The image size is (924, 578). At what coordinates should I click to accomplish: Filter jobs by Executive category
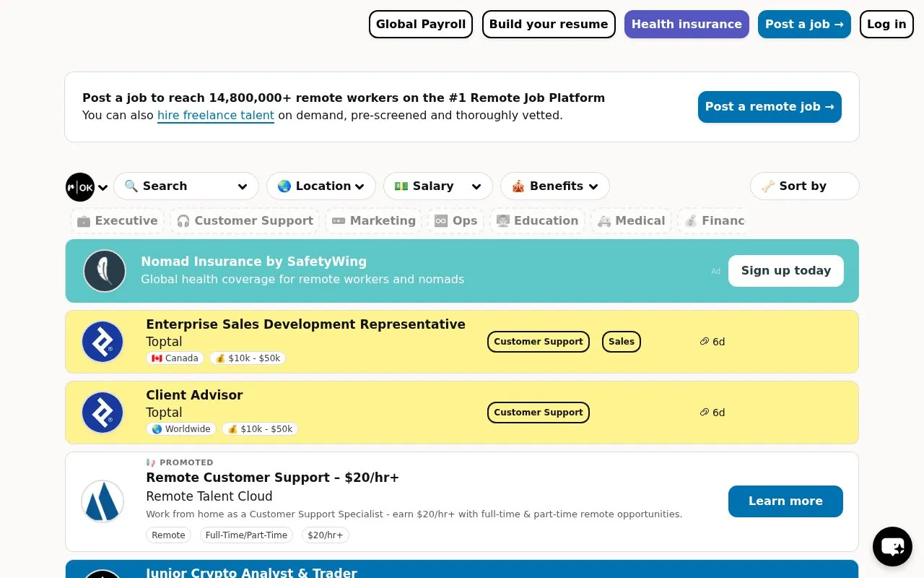pos(118,221)
